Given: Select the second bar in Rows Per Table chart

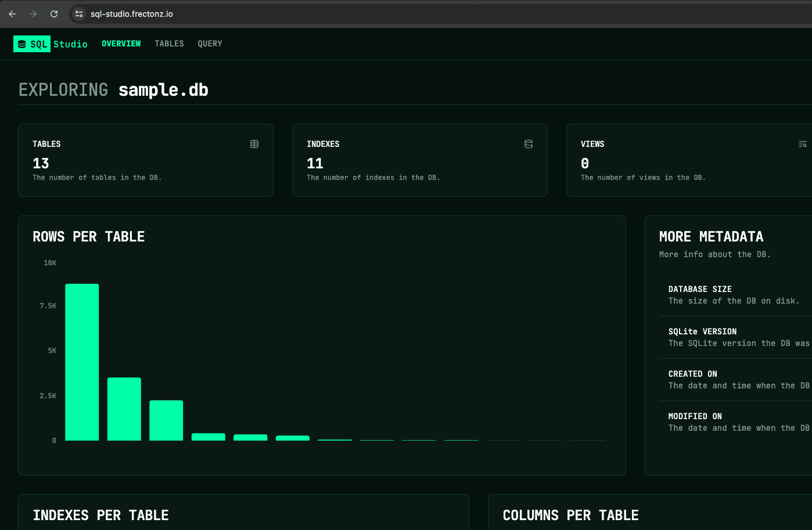Looking at the screenshot, I should tap(124, 409).
